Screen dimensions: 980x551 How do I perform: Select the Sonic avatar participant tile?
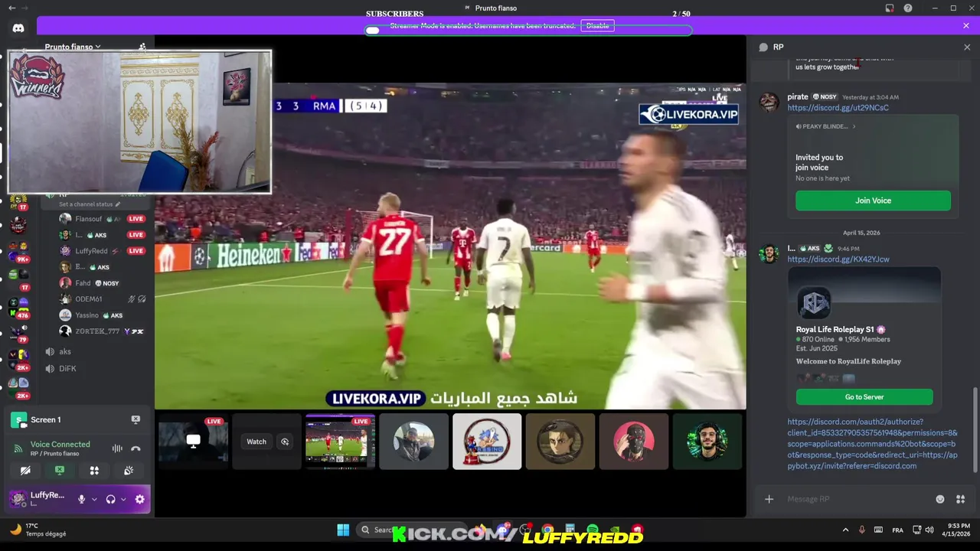click(487, 442)
